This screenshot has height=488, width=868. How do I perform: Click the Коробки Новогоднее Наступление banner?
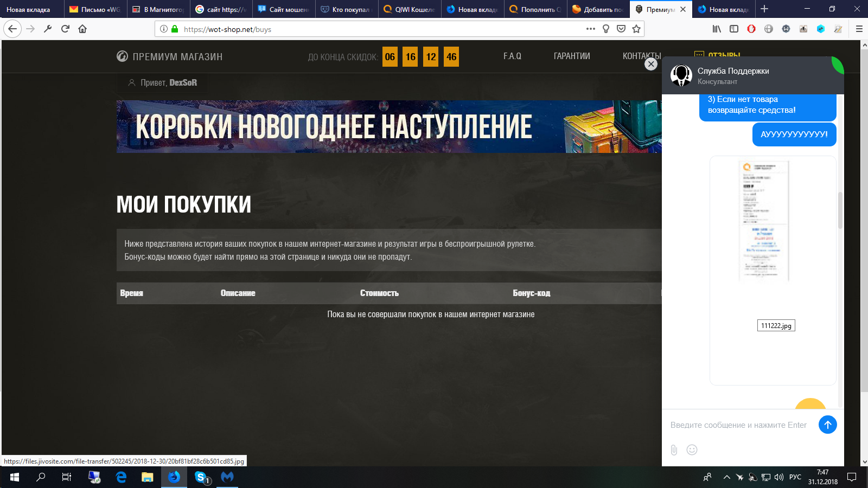389,126
